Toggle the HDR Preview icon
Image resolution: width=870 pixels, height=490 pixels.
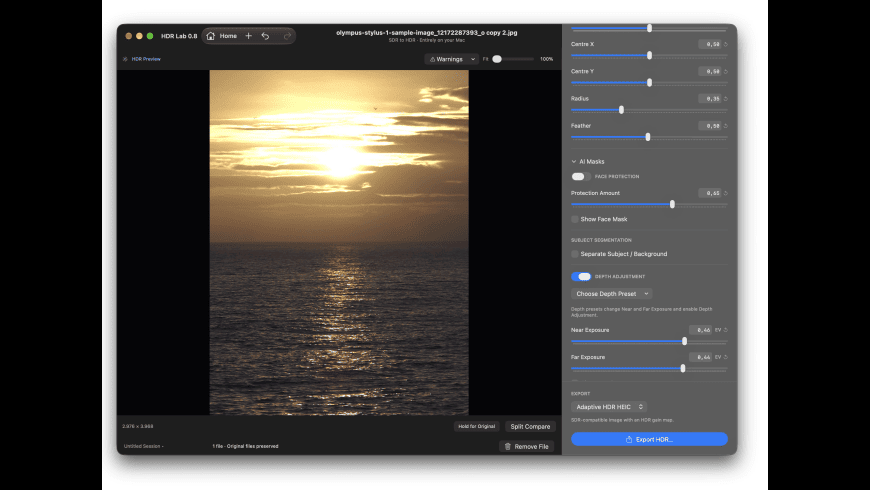(125, 59)
